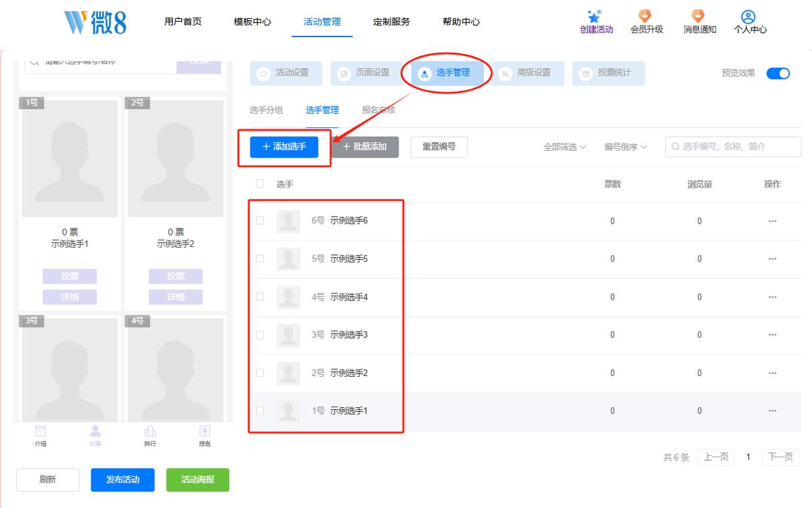This screenshot has height=508, width=812.
Task: Open the 选手分组 sub-tab
Action: point(266,110)
